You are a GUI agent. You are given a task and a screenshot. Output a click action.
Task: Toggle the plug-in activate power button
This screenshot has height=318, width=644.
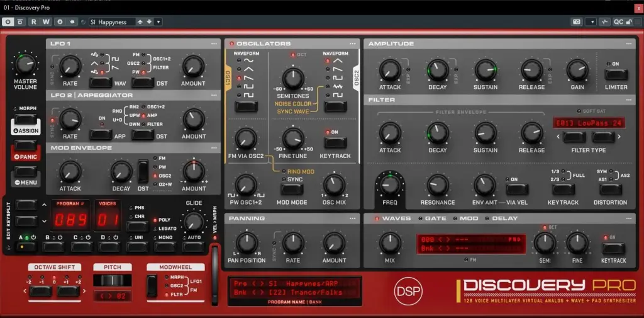point(8,22)
